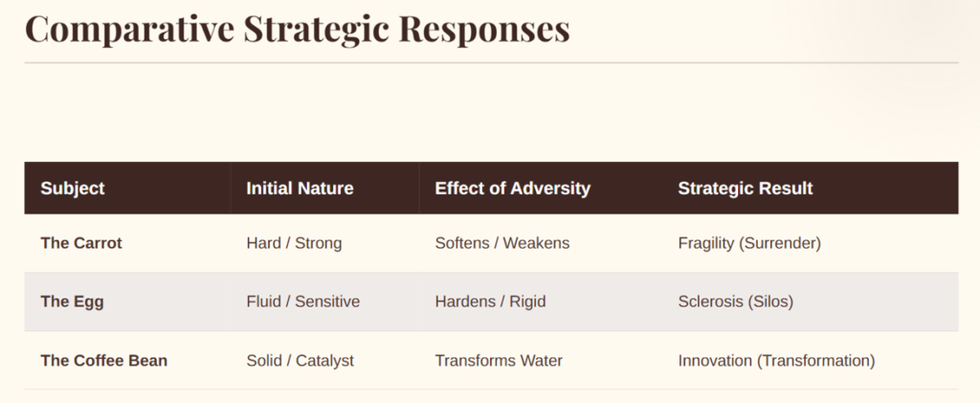Click the Sclerosis (Silos) cell
The image size is (980, 403).
point(736,302)
